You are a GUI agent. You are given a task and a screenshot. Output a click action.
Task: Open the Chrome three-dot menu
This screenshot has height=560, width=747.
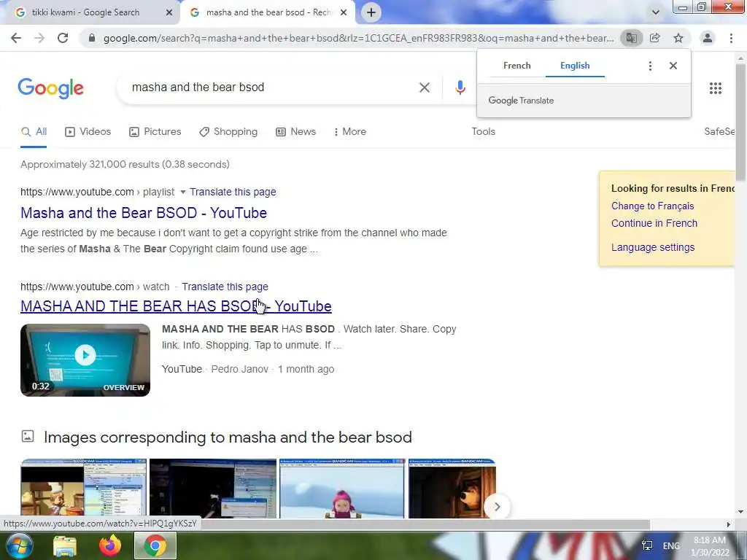coord(731,38)
